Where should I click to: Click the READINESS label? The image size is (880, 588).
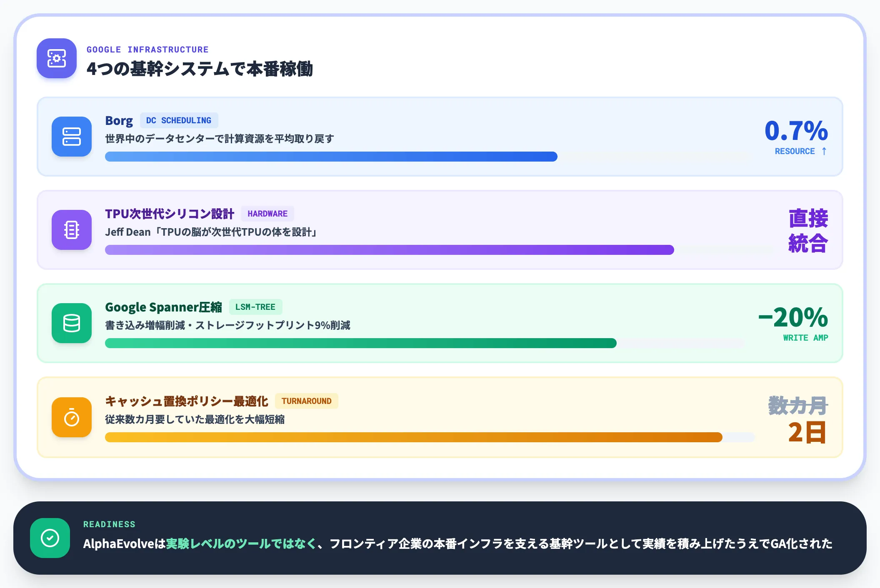click(109, 524)
